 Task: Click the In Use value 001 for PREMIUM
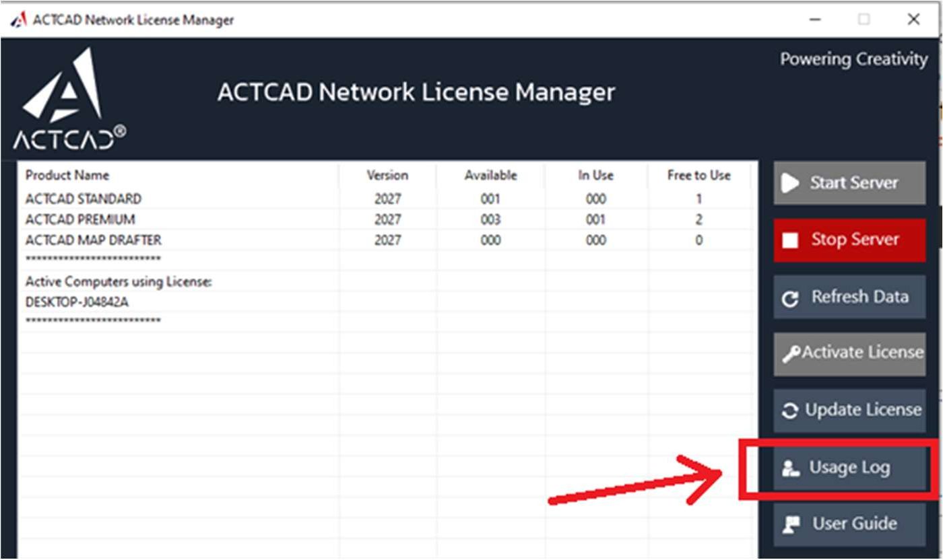[x=595, y=219]
